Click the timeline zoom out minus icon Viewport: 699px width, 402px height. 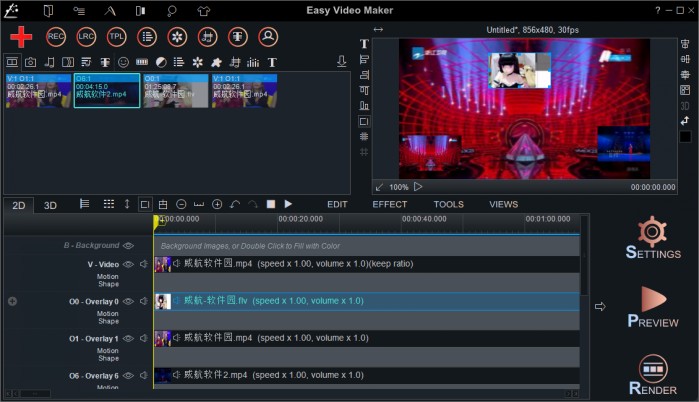tap(181, 204)
